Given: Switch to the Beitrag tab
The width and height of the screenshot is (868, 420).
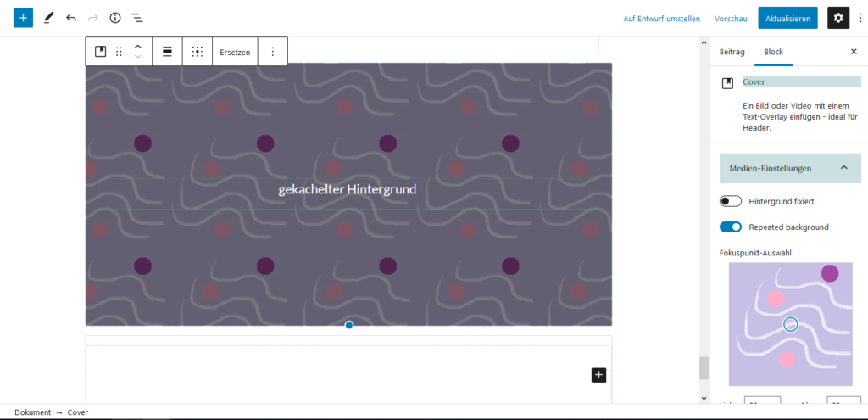Looking at the screenshot, I should [732, 52].
